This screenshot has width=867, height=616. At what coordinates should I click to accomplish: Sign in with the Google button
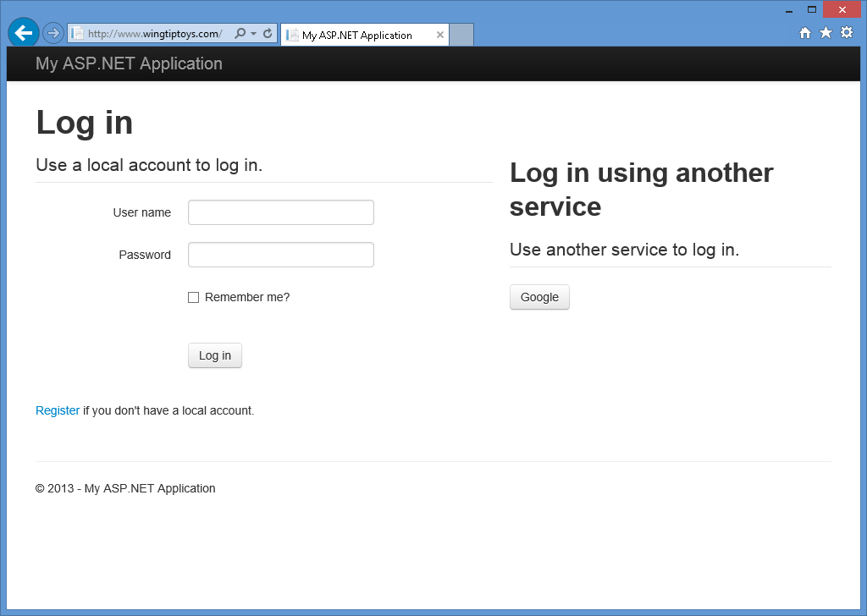click(539, 297)
